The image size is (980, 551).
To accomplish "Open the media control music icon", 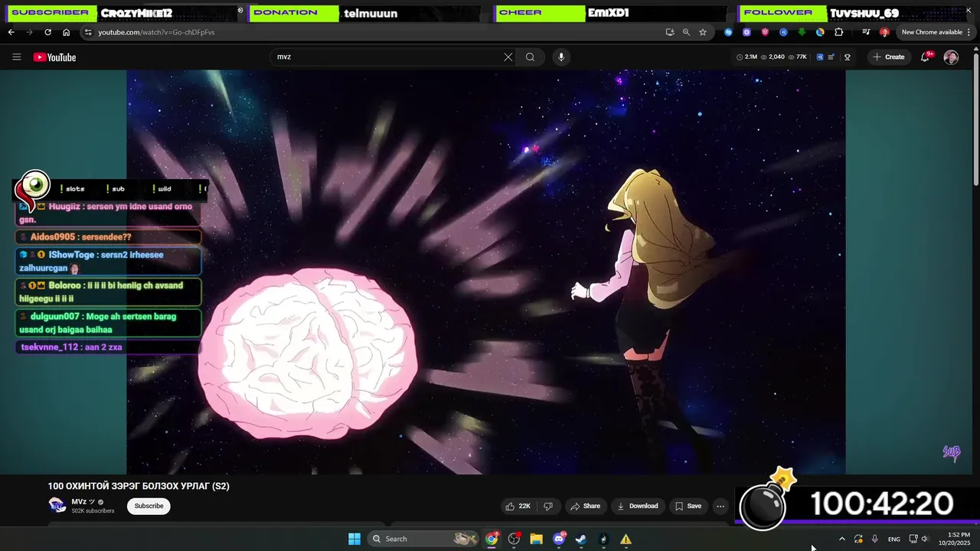I will [x=866, y=32].
